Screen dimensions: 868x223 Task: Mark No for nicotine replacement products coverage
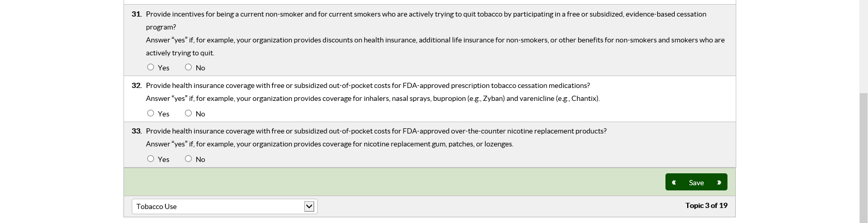pyautogui.click(x=188, y=159)
